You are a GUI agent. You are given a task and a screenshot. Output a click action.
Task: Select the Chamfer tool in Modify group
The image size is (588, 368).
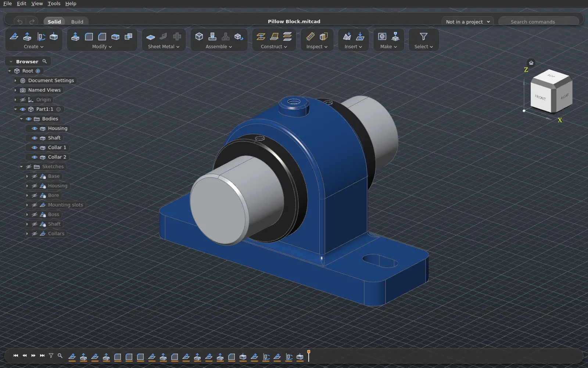click(x=102, y=36)
